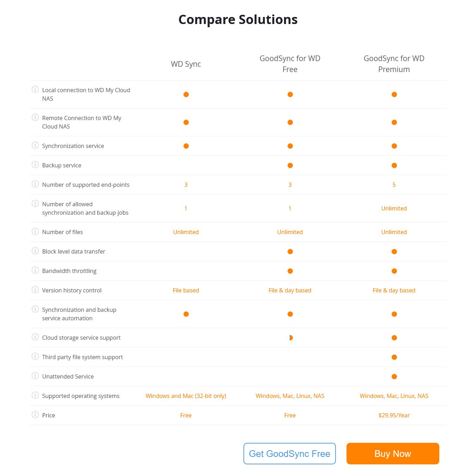
Task: Select the GoodSync for WD Premium header
Action: point(394,64)
